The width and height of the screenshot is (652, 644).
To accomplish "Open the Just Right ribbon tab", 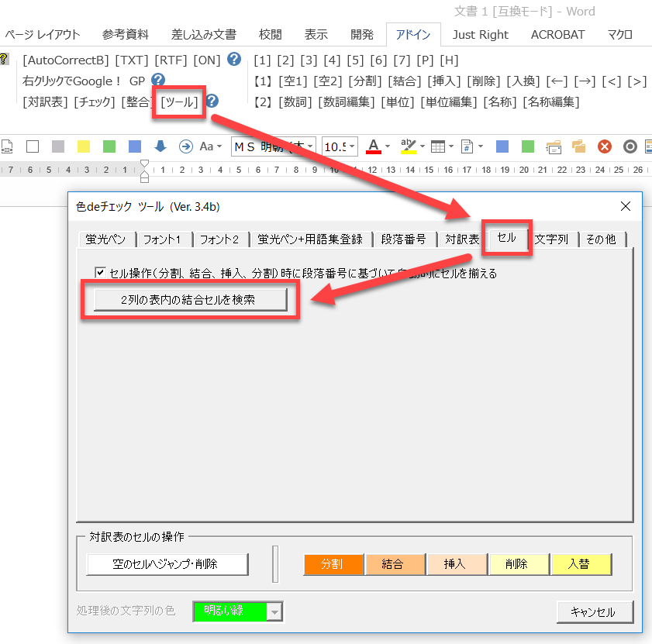I will [x=480, y=35].
